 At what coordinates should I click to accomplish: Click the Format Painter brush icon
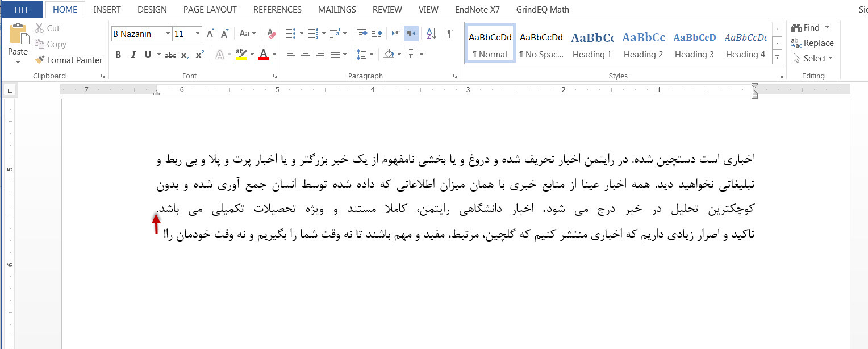(39, 60)
